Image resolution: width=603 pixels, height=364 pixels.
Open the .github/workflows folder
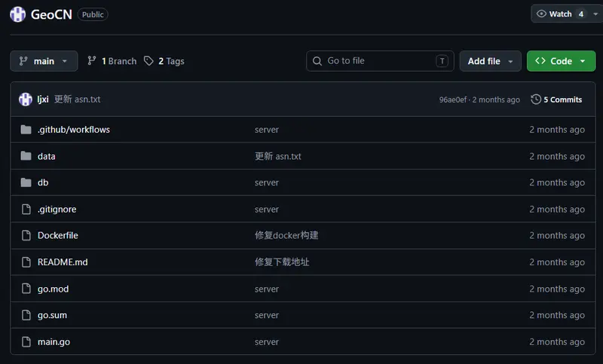point(73,130)
